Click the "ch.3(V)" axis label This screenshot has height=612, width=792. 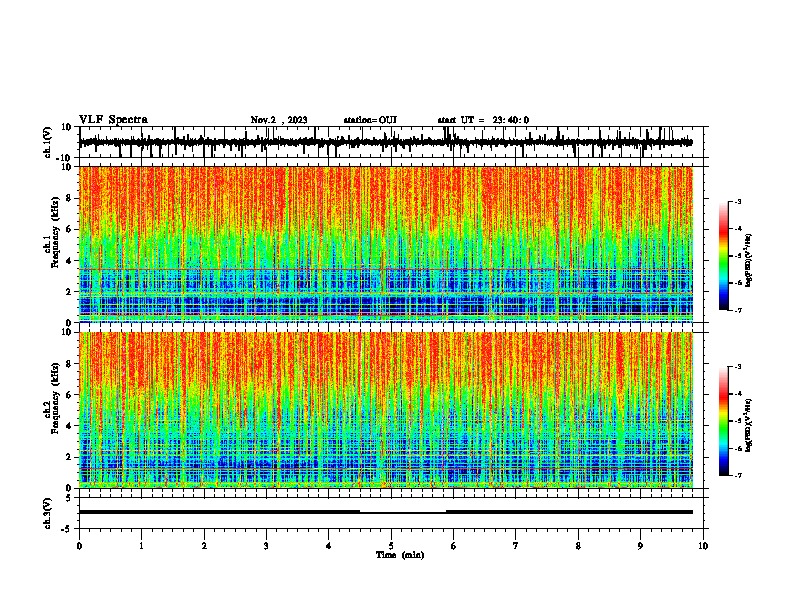47,513
